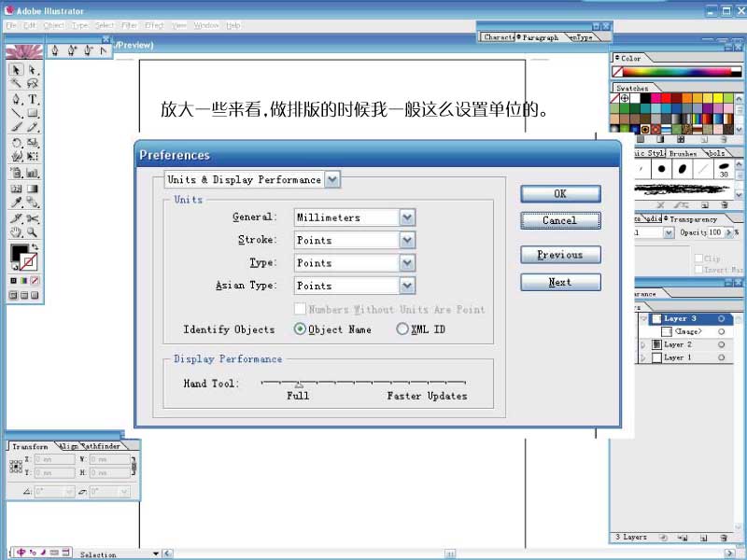Expand Layer 2 disclosure triangle
The width and height of the screenshot is (747, 560).
pyautogui.click(x=643, y=344)
